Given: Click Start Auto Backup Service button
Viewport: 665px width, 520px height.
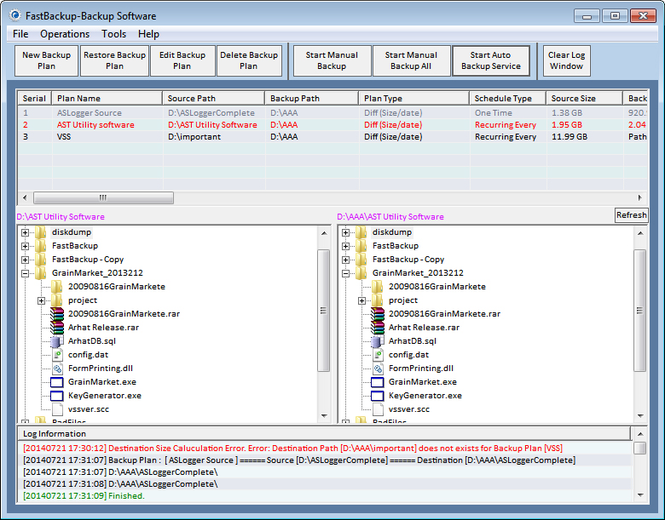Looking at the screenshot, I should coord(491,61).
